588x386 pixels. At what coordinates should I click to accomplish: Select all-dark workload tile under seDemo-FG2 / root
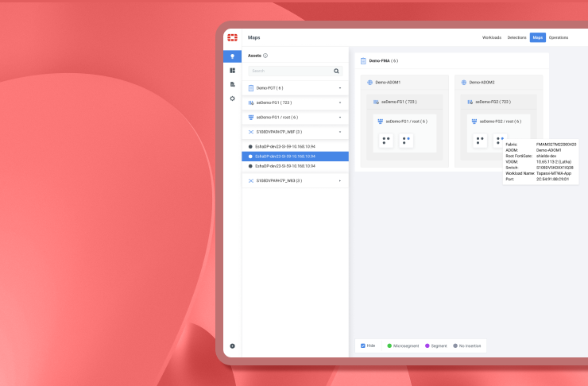pyautogui.click(x=480, y=141)
